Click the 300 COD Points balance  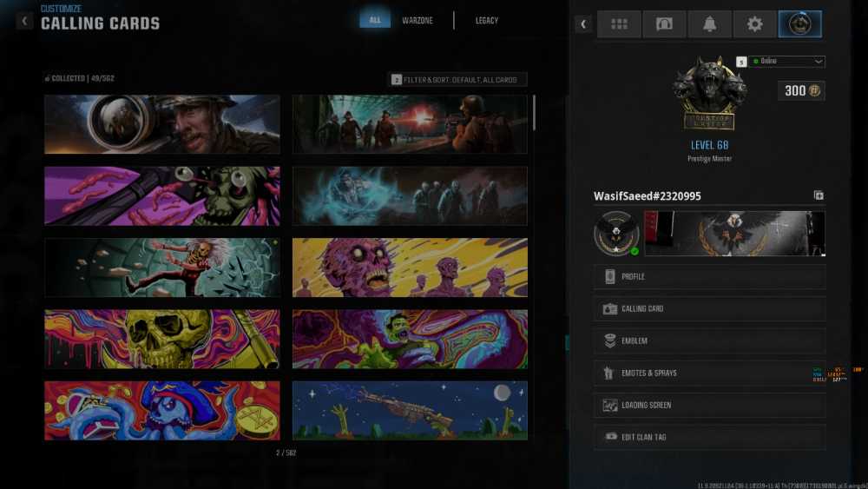801,91
